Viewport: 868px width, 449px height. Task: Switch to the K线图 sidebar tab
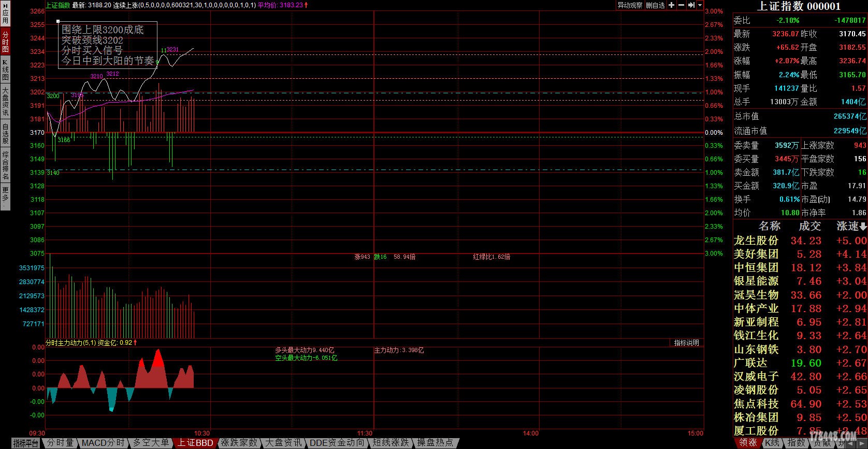(5, 69)
